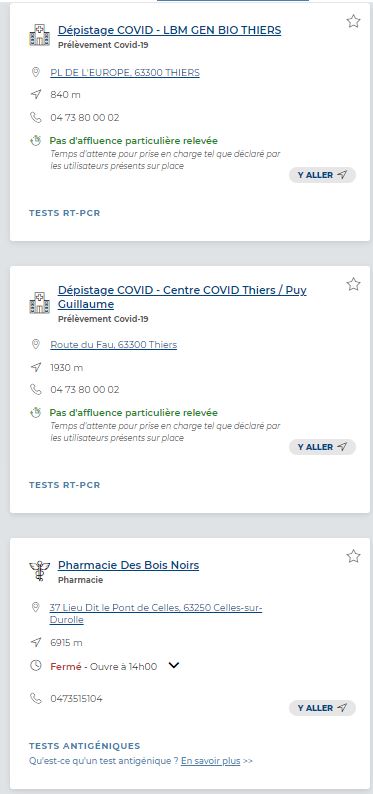373x794 pixels.
Task: Open 37 Lieu Dit le Pont de Celles address
Action: coord(156,613)
